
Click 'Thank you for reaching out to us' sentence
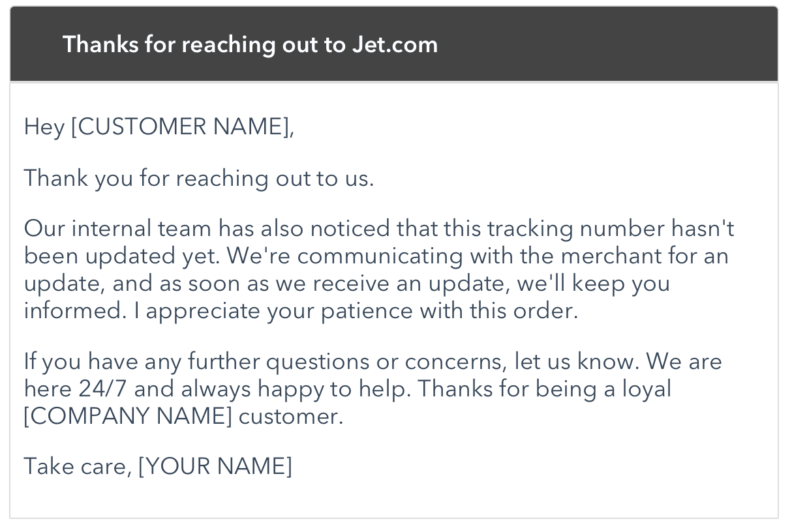199,179
